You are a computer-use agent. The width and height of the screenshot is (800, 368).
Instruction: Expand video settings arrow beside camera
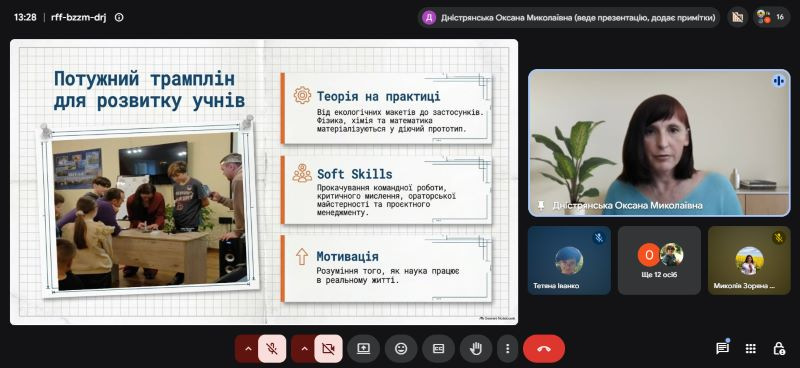[305, 349]
